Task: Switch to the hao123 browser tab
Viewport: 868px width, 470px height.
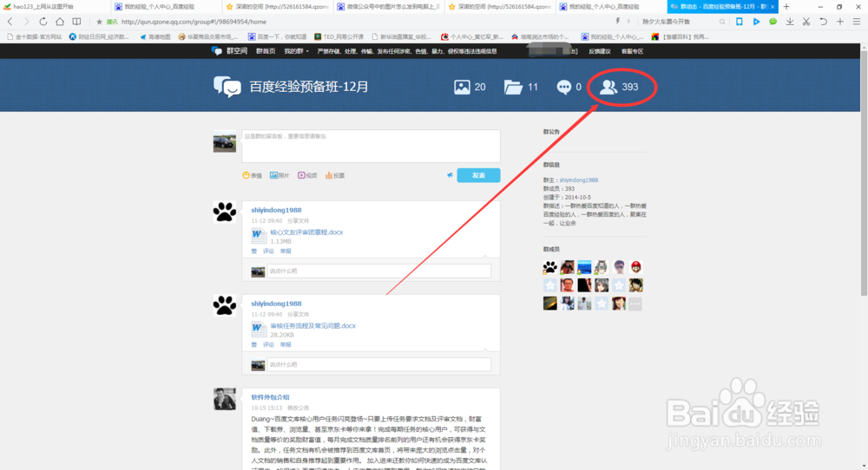Action: click(x=56, y=7)
